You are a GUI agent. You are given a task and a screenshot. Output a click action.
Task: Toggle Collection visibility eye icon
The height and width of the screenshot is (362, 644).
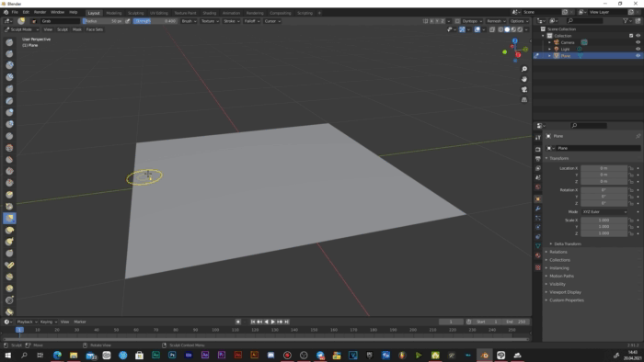tap(638, 36)
